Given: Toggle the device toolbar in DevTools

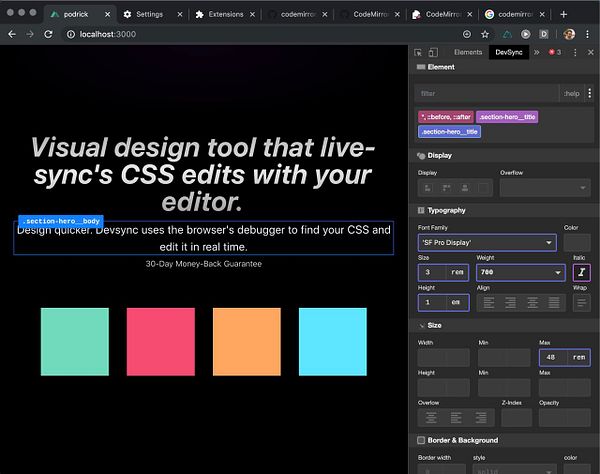Looking at the screenshot, I should (x=433, y=52).
